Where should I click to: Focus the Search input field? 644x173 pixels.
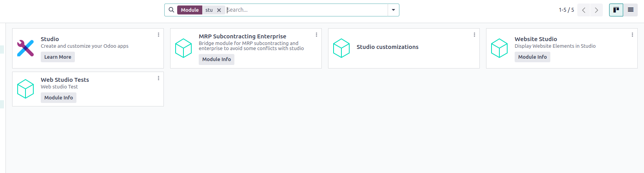pyautogui.click(x=306, y=10)
